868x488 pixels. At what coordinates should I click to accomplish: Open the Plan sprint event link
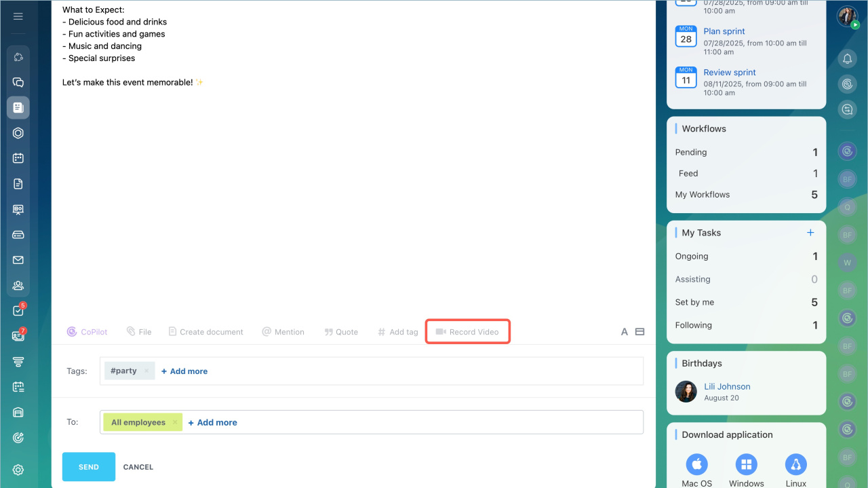pyautogui.click(x=724, y=31)
